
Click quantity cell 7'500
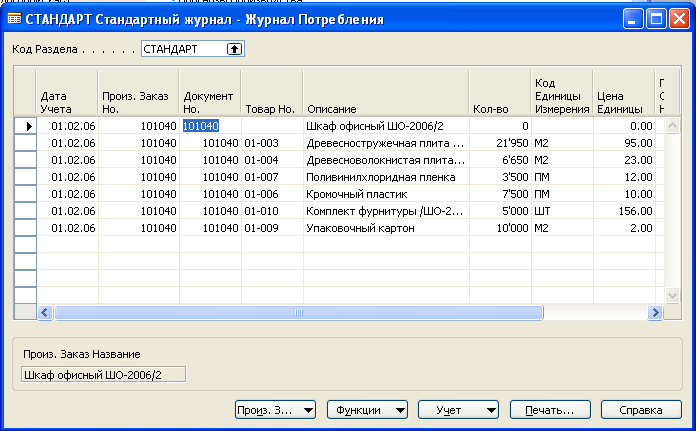click(500, 194)
